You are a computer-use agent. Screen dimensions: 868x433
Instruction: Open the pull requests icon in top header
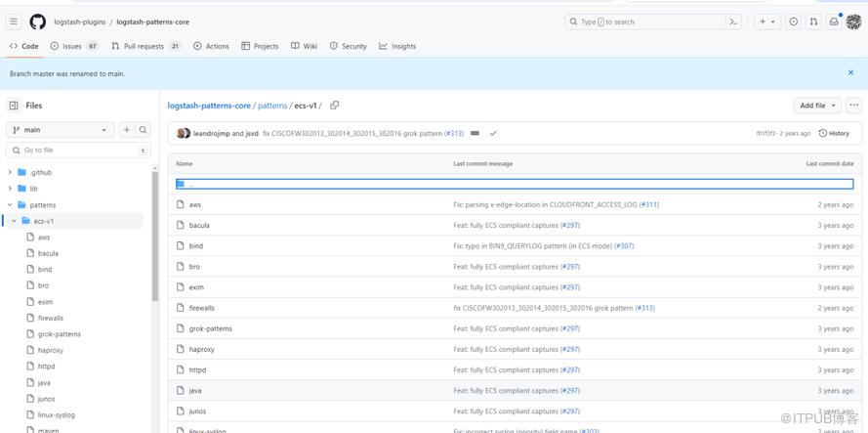click(813, 22)
